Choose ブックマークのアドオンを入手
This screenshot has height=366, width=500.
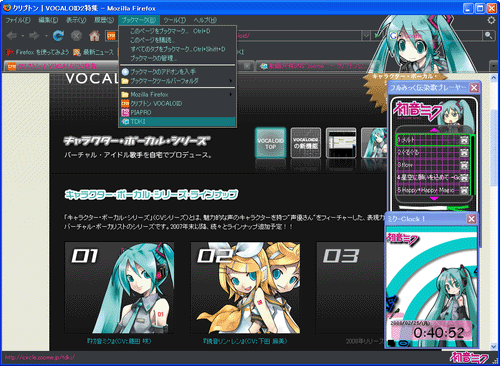(178, 72)
